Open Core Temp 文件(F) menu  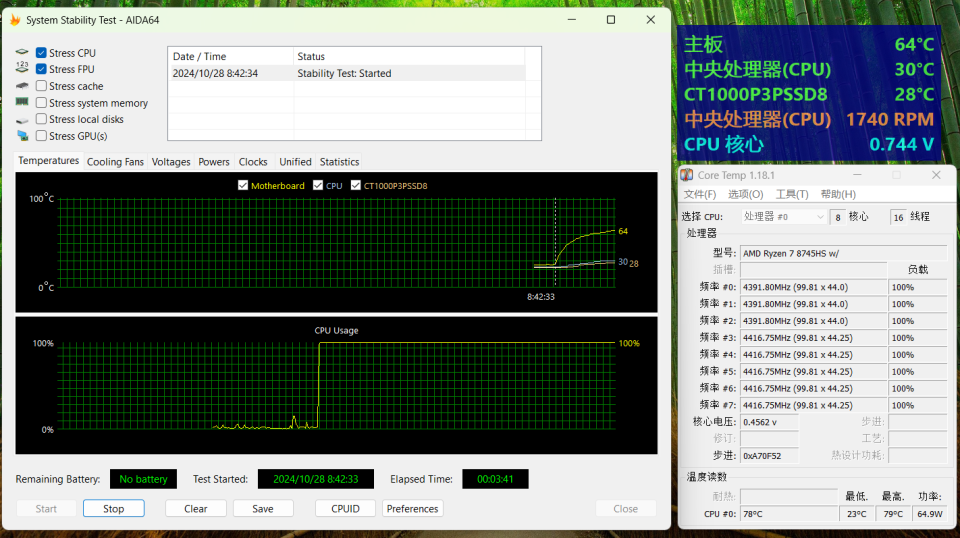coord(700,194)
